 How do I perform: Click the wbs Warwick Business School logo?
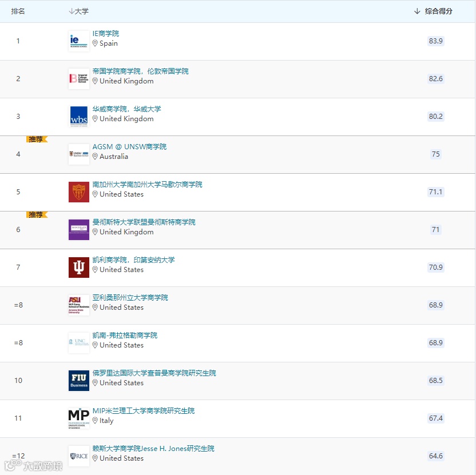tap(78, 117)
